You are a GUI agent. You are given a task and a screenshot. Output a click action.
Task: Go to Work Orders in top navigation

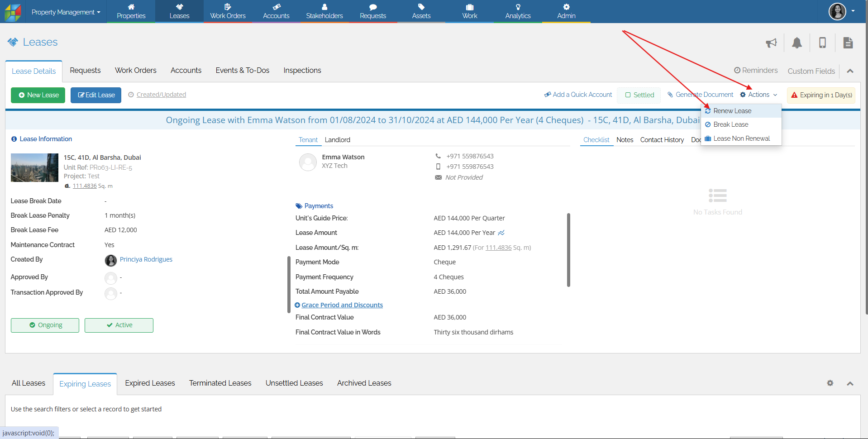click(x=228, y=11)
